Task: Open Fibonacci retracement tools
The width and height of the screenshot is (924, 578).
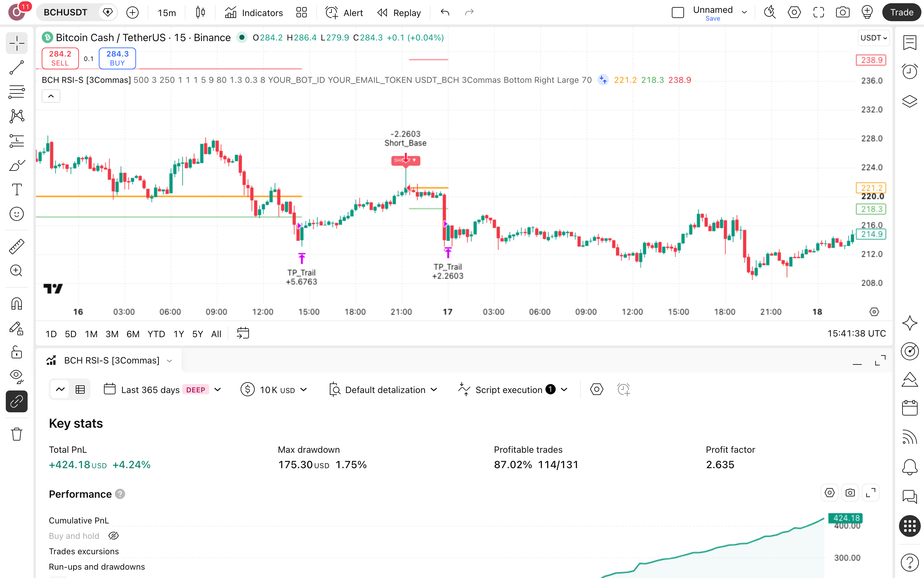Action: 16,92
